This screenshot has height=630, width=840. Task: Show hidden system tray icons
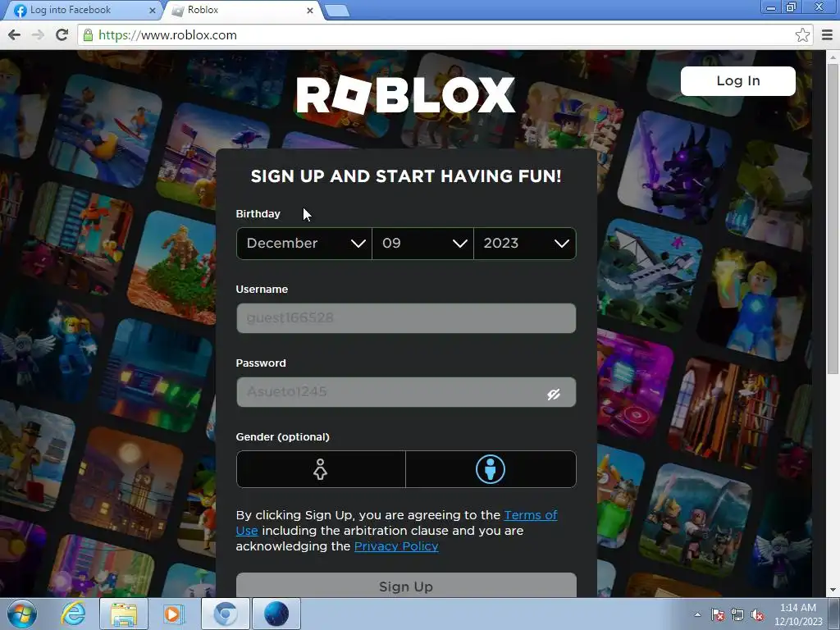(697, 614)
